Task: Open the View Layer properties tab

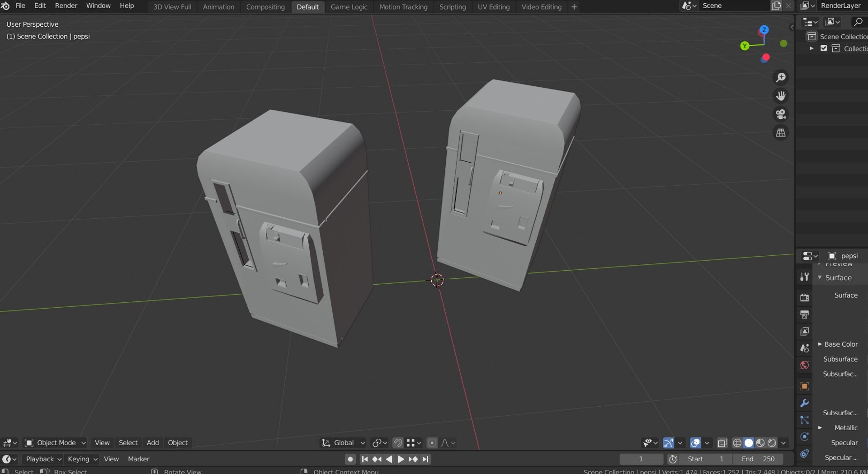Action: [x=804, y=331]
